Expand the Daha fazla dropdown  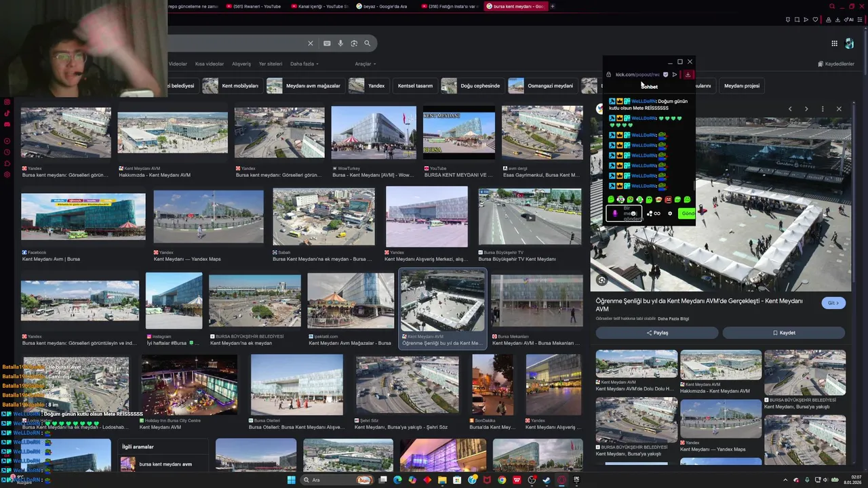[304, 64]
